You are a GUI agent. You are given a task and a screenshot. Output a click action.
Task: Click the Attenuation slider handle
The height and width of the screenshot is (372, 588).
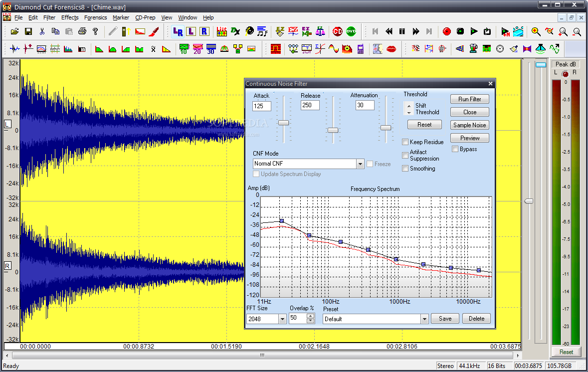click(x=386, y=128)
